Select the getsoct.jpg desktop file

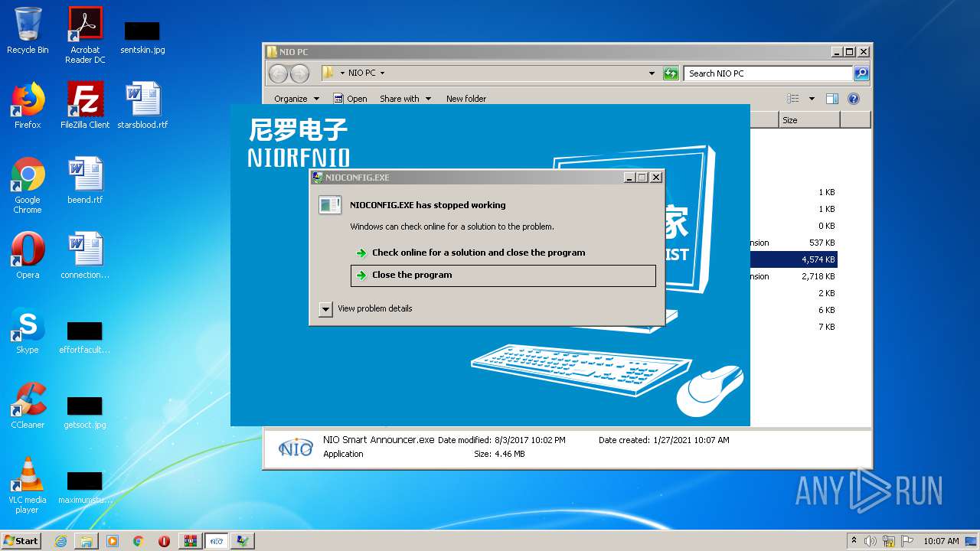point(85,412)
